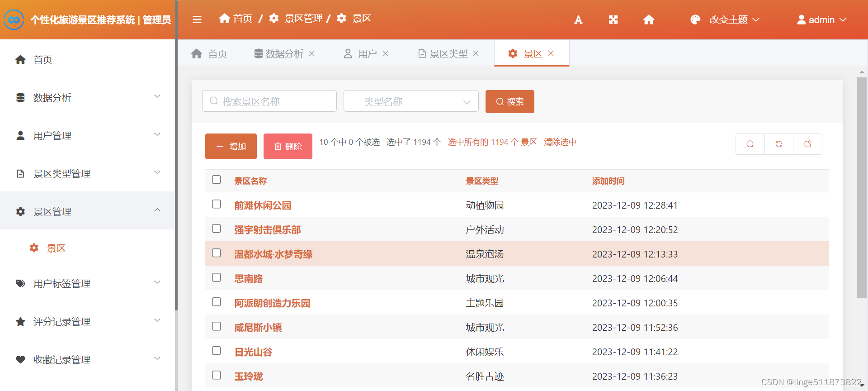Click the logo icon in the header

point(14,19)
